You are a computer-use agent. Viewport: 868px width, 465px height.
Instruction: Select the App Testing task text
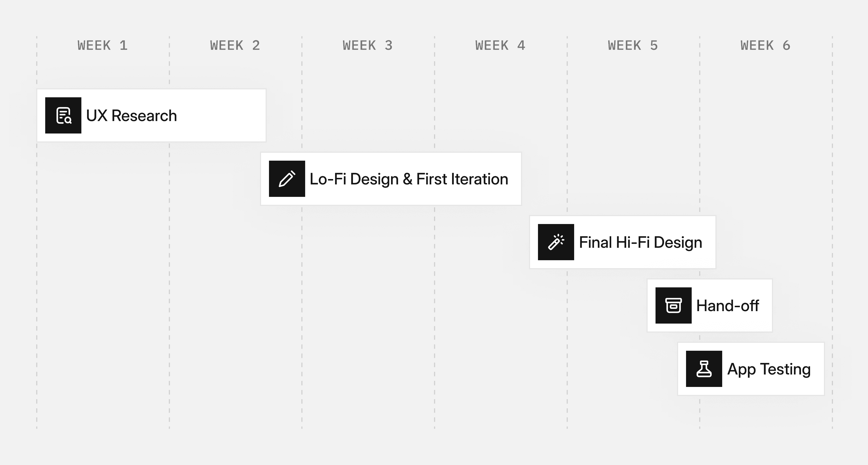(x=769, y=369)
